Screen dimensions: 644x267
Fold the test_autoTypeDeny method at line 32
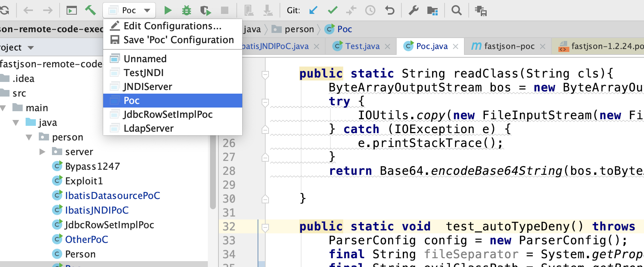pyautogui.click(x=265, y=227)
